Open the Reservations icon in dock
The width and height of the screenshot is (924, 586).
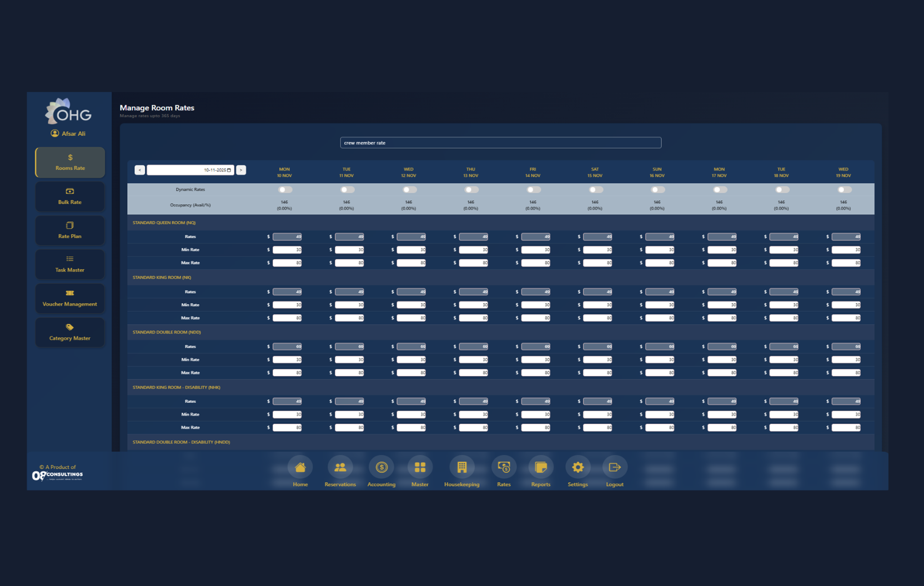[x=340, y=468]
